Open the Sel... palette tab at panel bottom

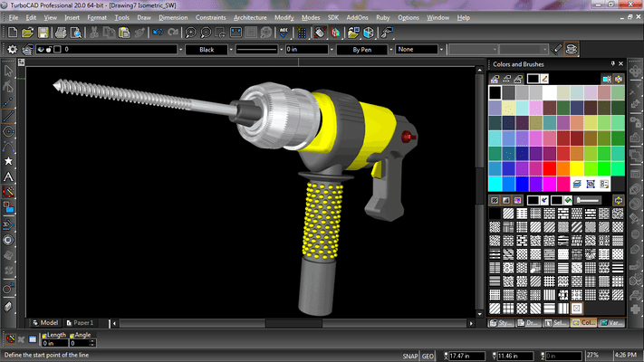(x=556, y=322)
